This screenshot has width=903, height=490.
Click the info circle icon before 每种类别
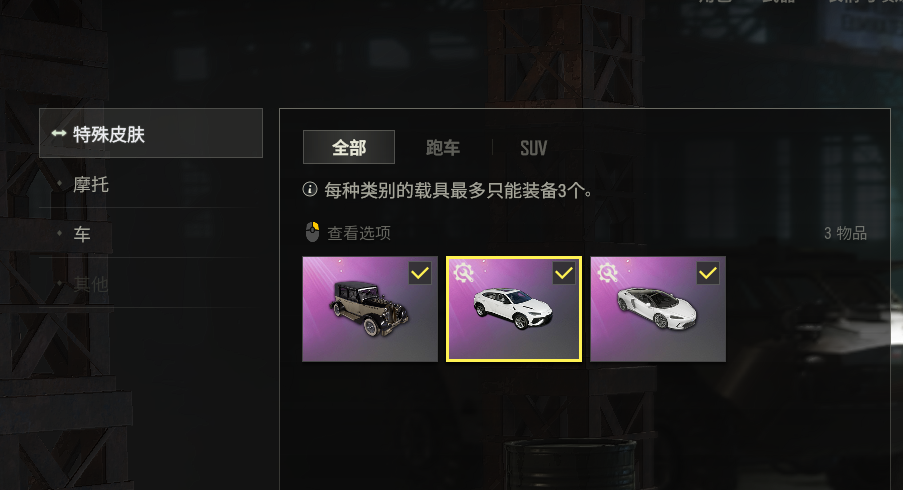click(x=310, y=189)
